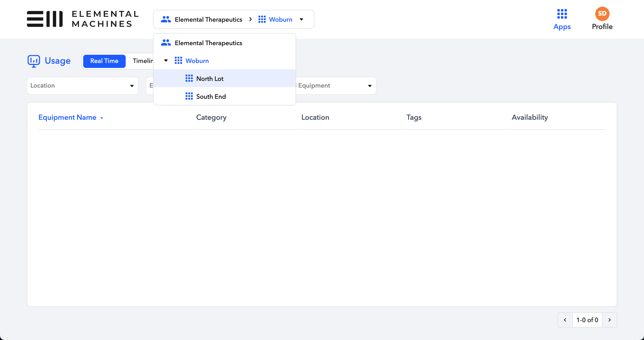Click grid icon next to North Lot
This screenshot has height=340, width=644.
click(x=189, y=78)
